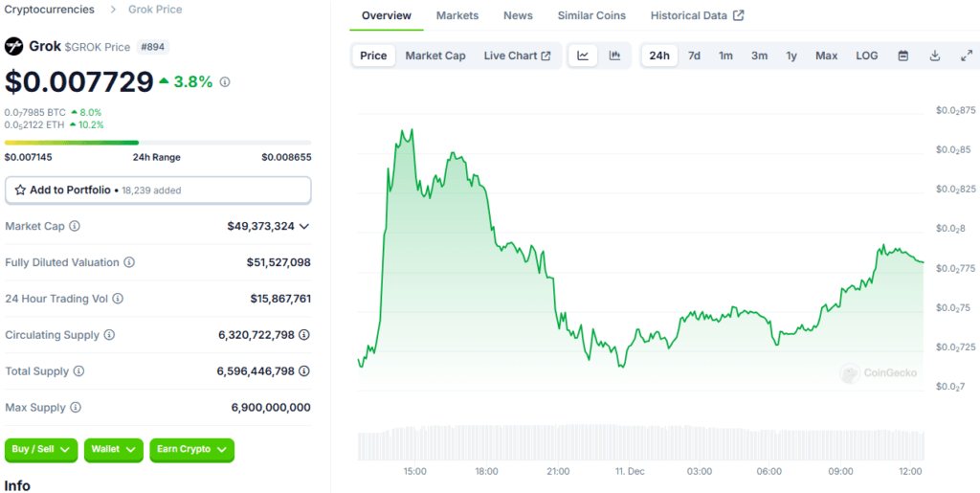Screen dimensions: 980x493
Task: Click the 8.0% BTC change text
Action: point(91,112)
